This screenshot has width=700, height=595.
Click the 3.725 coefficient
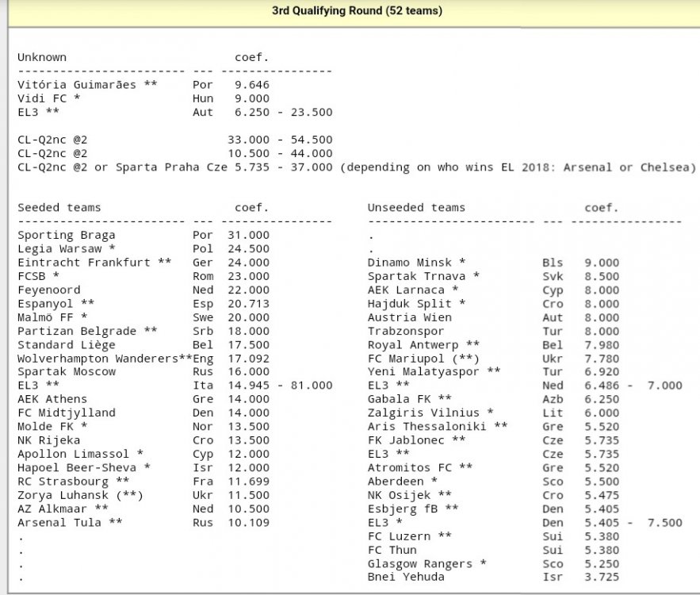pyautogui.click(x=602, y=577)
